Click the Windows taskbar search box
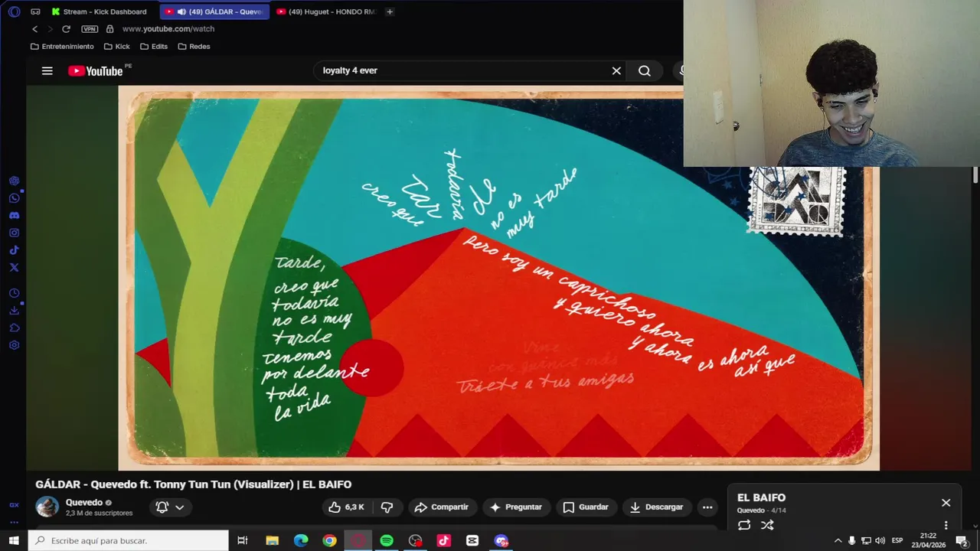The width and height of the screenshot is (980, 551). 129,540
